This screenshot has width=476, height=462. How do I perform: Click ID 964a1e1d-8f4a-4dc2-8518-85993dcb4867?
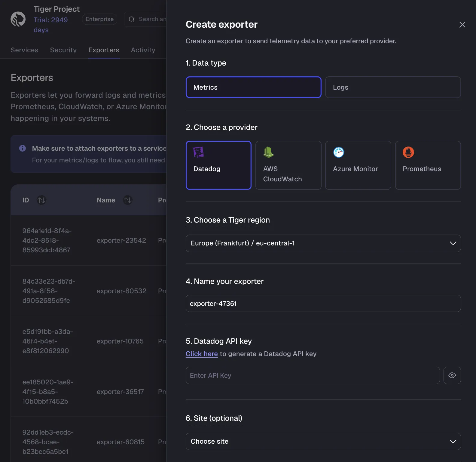click(x=47, y=240)
